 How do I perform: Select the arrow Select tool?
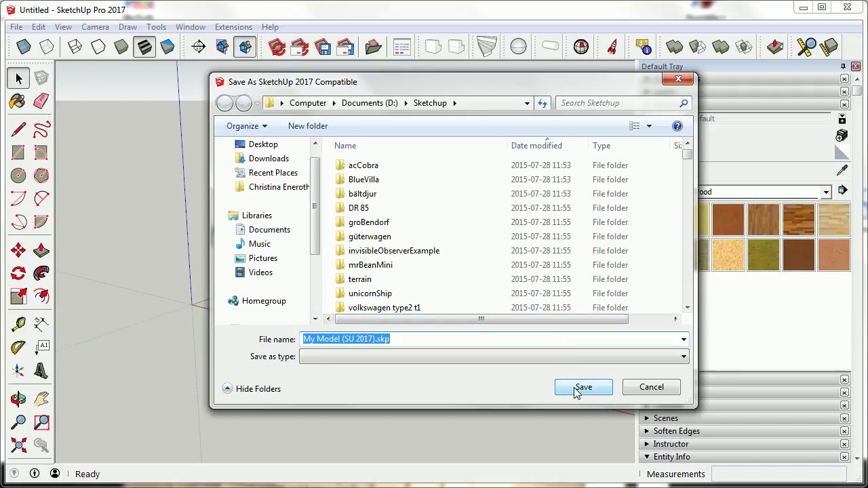point(18,79)
